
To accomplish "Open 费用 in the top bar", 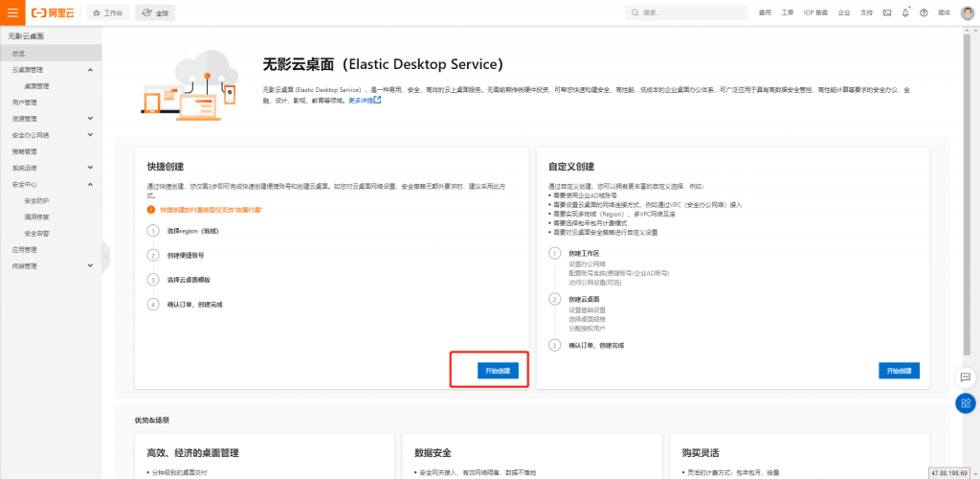I will [765, 12].
